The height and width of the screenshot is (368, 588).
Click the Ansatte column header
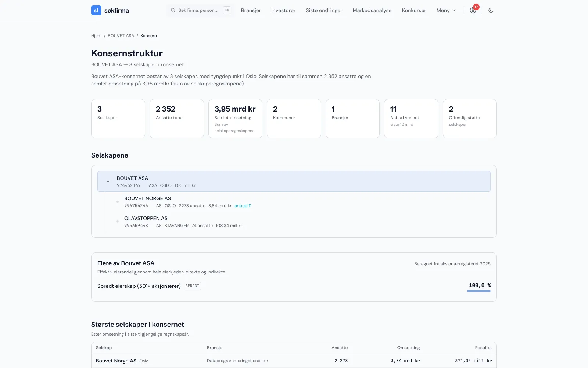(x=340, y=348)
